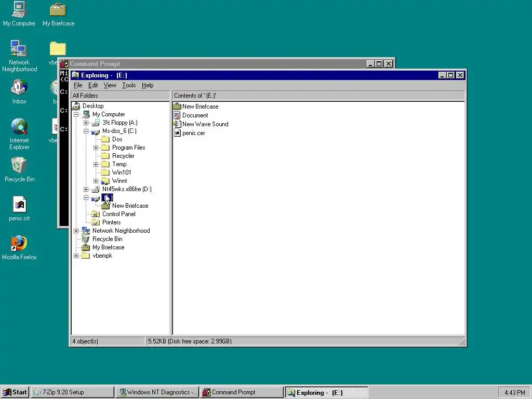Collapse the selected E: drive node
The height and width of the screenshot is (399, 532).
(x=86, y=197)
